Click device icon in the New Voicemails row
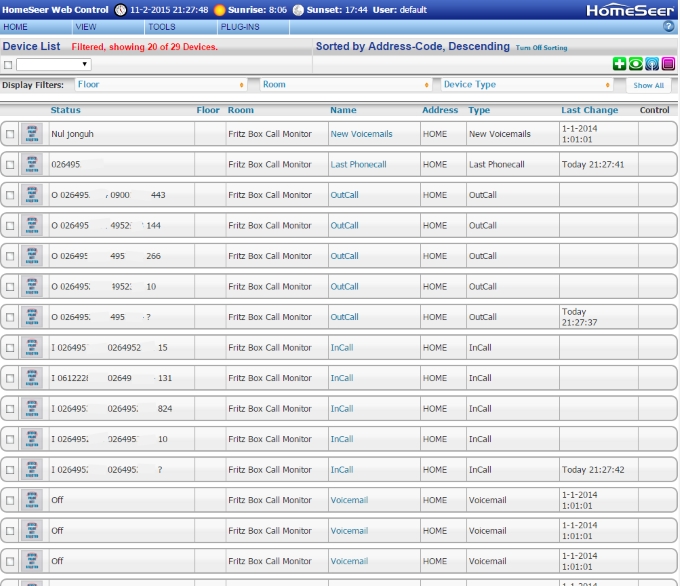The height and width of the screenshot is (586, 680). pos(32,134)
